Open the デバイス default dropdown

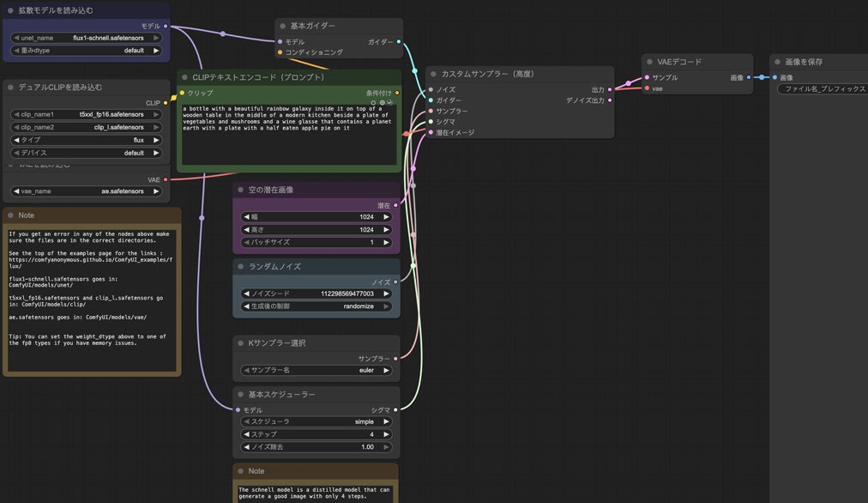(x=87, y=153)
